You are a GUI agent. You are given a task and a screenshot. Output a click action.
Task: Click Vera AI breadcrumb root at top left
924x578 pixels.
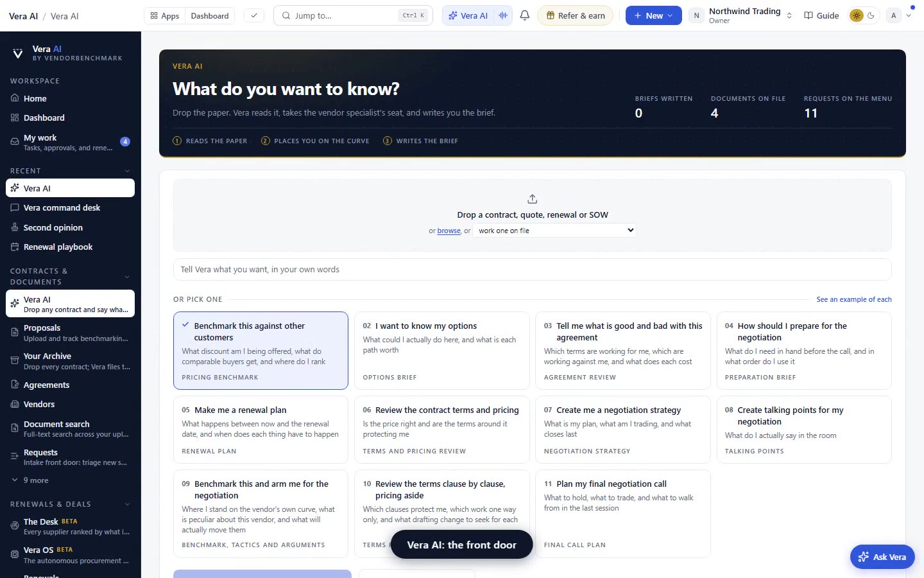pos(23,16)
